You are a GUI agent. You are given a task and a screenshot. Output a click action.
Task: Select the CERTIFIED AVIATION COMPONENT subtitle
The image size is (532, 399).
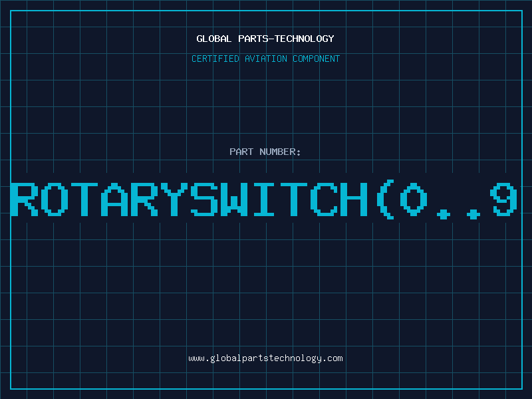point(265,59)
